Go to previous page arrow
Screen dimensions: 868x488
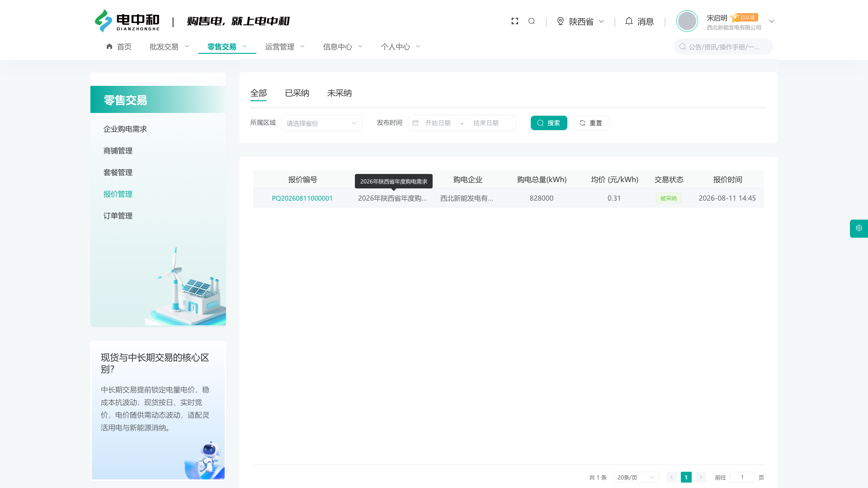click(x=672, y=477)
